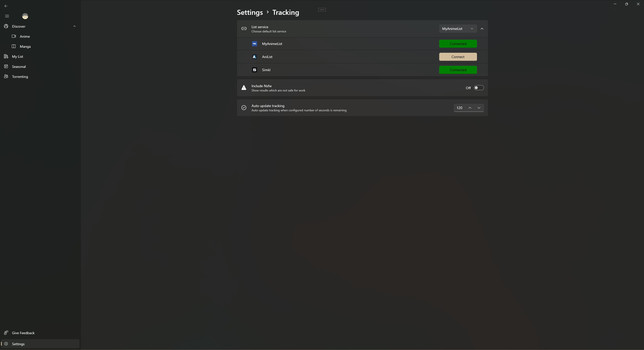Click the Auto update tracking icon

[244, 108]
